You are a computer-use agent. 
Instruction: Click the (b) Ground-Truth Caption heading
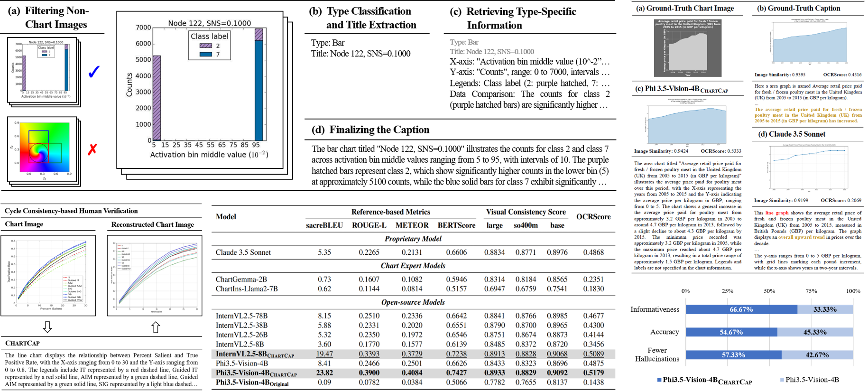(x=799, y=8)
